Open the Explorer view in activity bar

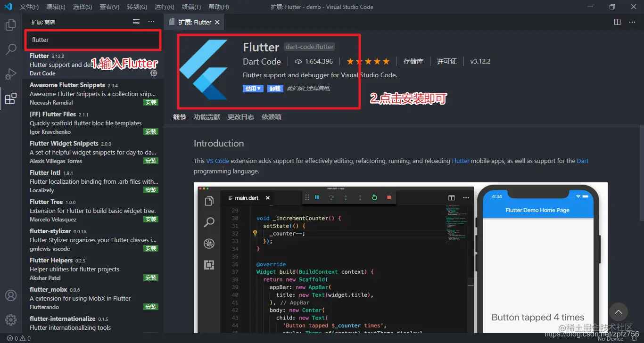click(x=10, y=25)
